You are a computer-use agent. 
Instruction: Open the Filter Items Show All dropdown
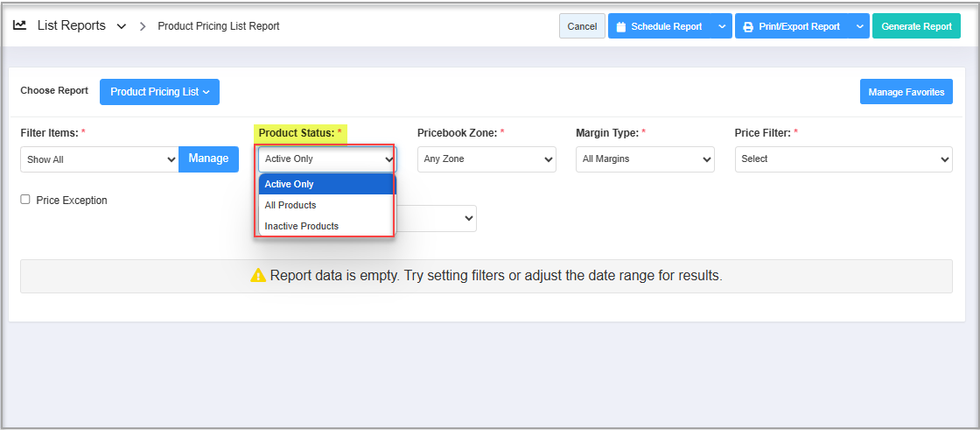(x=100, y=159)
